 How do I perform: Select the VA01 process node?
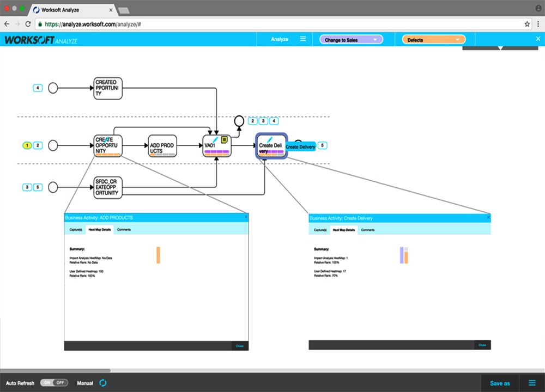[x=217, y=146]
